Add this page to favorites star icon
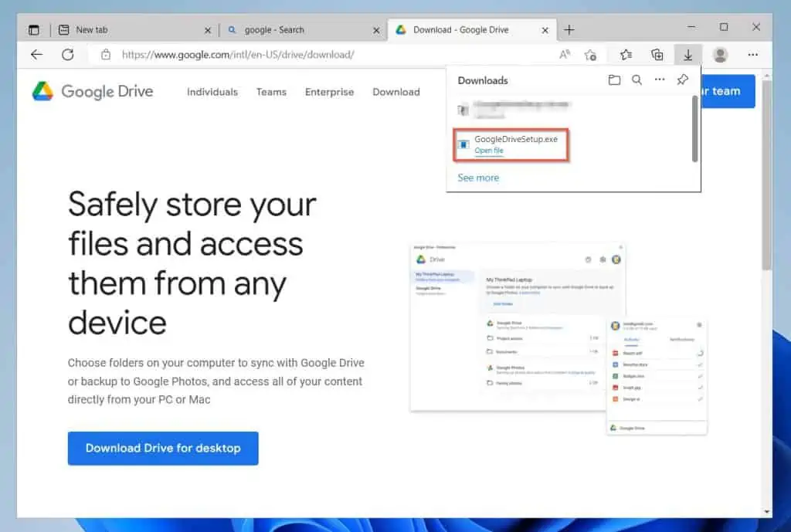The image size is (791, 532). 590,55
